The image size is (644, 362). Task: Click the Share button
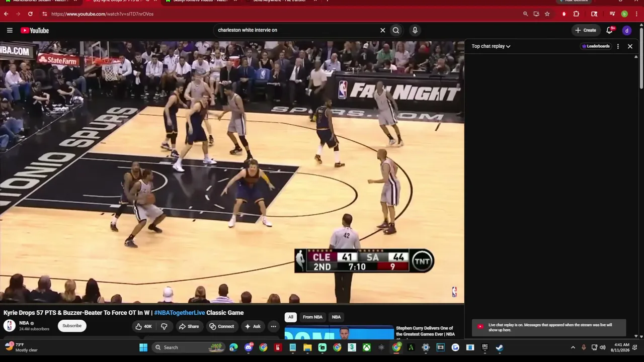tap(189, 326)
